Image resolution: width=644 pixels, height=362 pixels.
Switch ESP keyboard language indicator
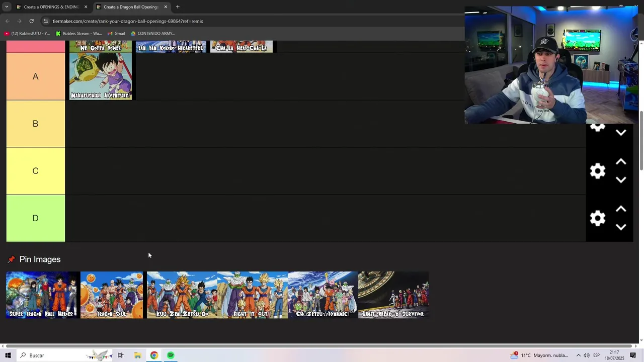pyautogui.click(x=597, y=355)
